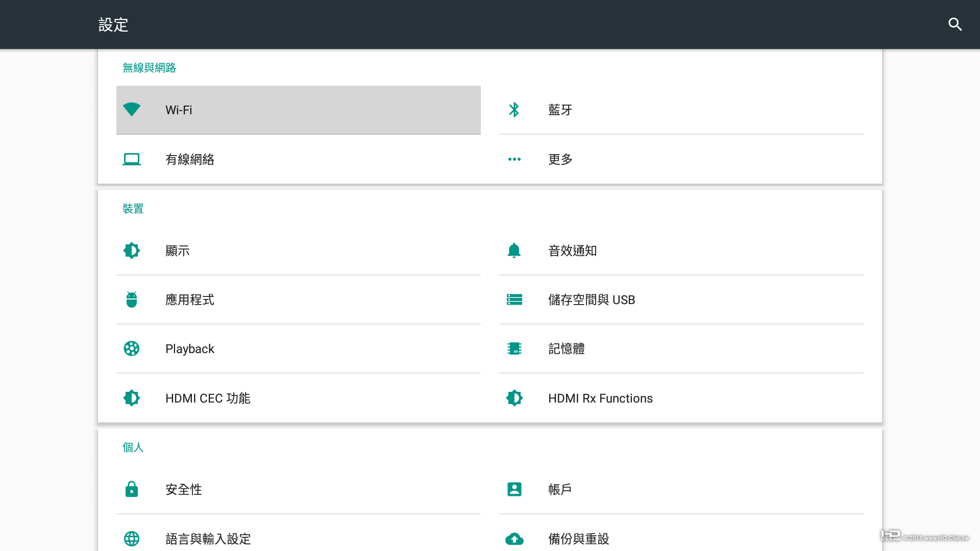Viewport: 980px width, 551px height.
Task: Click the memory chip icon for 記憶體
Action: (514, 348)
